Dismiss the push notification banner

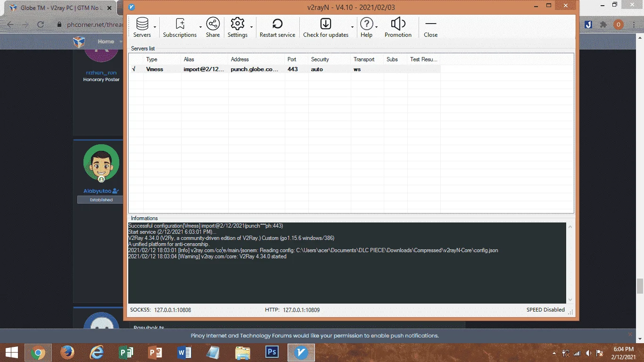coord(630,335)
